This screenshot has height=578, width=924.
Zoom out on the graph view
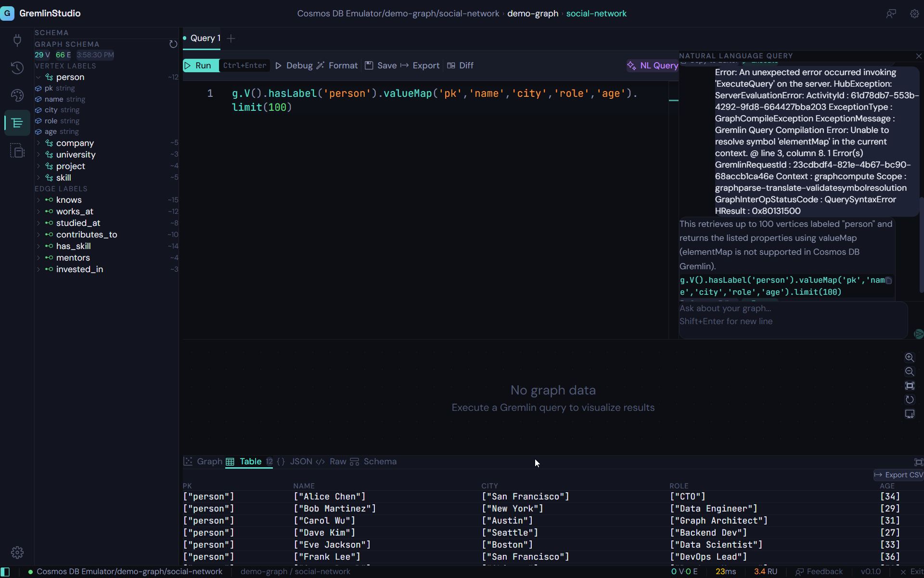click(x=910, y=371)
